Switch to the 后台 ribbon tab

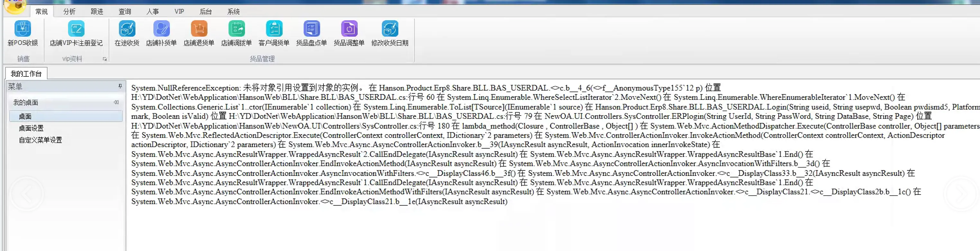coord(205,12)
